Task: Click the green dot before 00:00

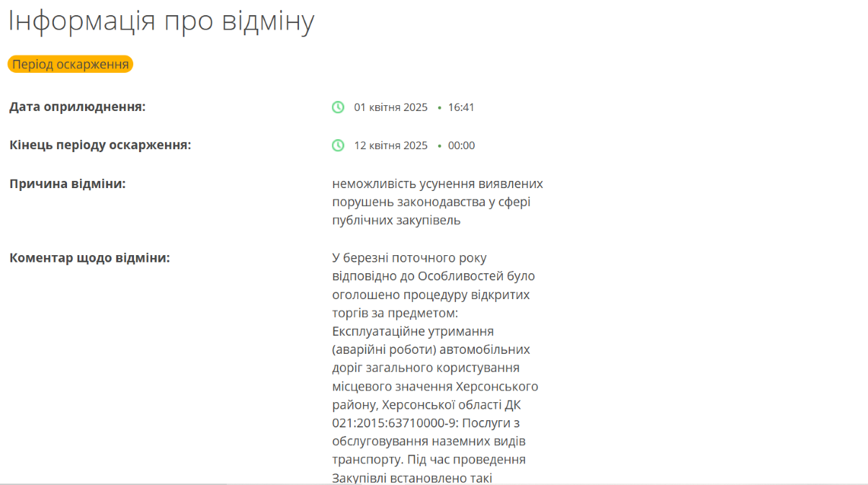Action: pos(439,146)
